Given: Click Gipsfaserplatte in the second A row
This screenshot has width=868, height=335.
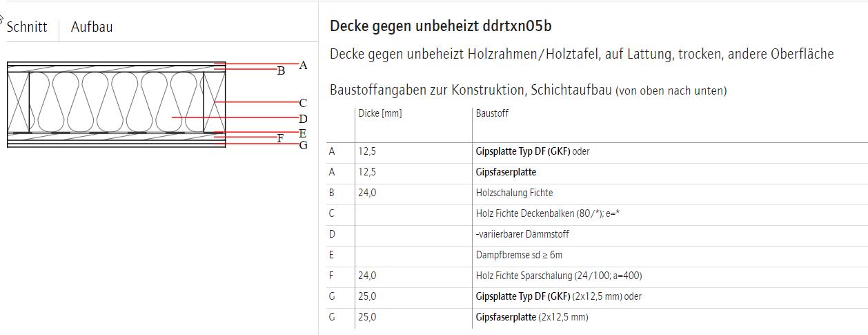Looking at the screenshot, I should click(x=506, y=172).
